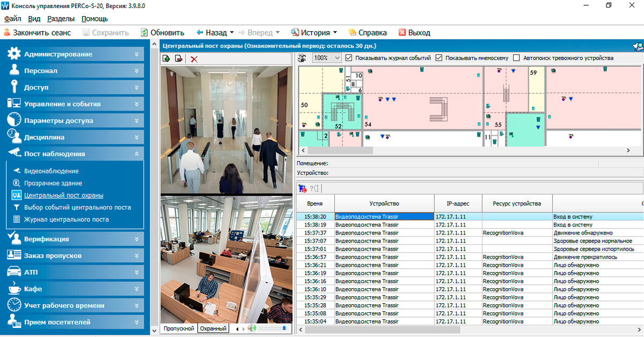Viewport: 644px width, 337px height.
Task: Open the Разделы menu
Action: (x=61, y=19)
